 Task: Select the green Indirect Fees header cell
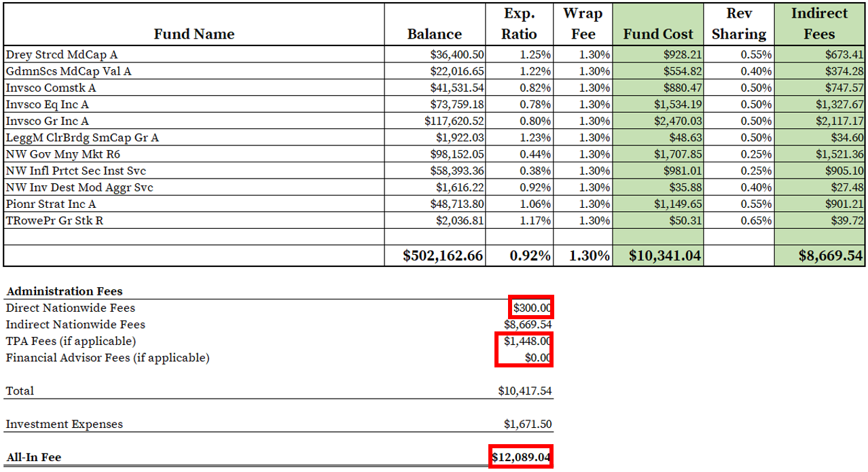819,24
